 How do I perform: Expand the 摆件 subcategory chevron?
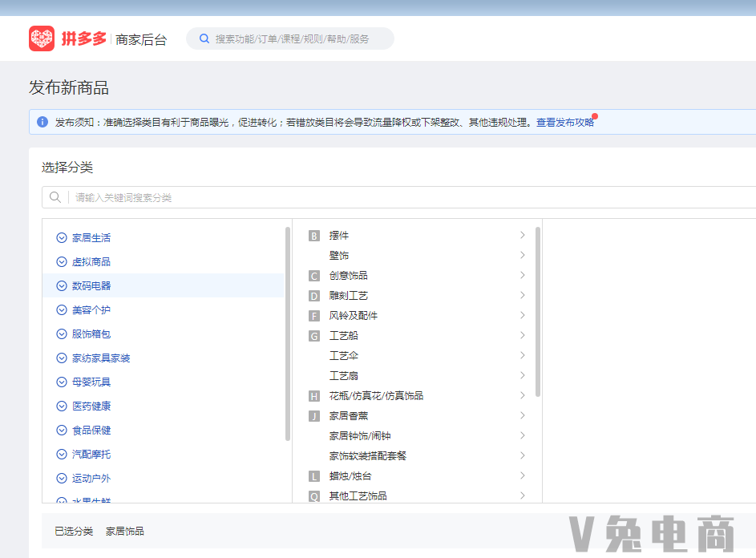click(522, 236)
